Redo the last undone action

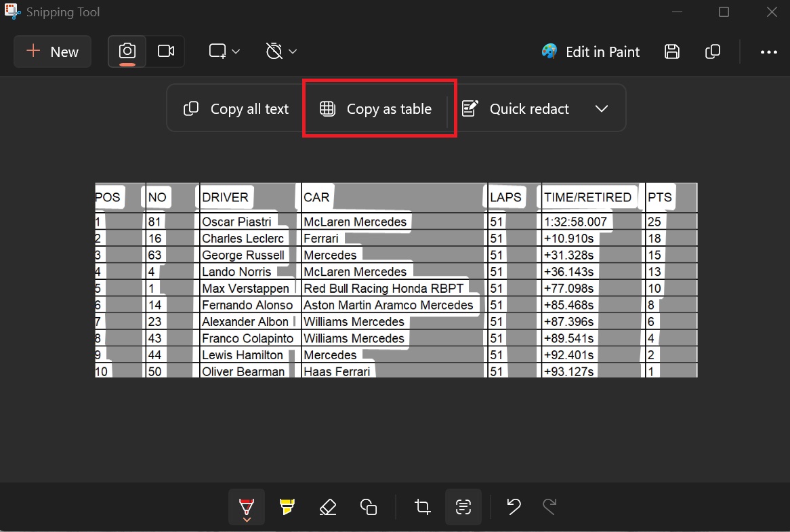click(548, 506)
